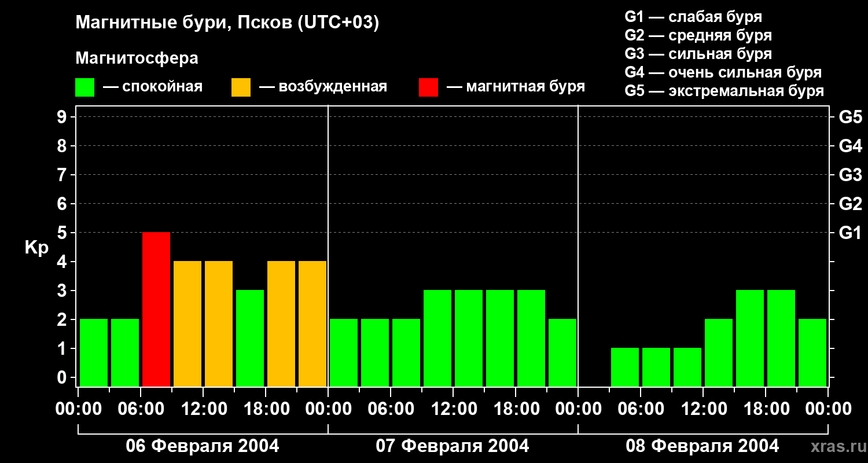Click the 12:00–15:00 bar on 07 February
Image resolution: width=868 pixels, height=463 pixels.
pos(469,339)
